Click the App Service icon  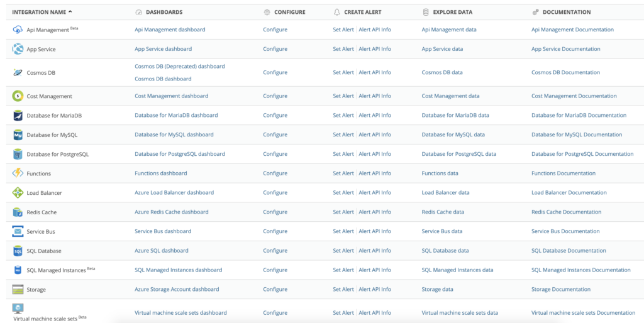click(18, 49)
